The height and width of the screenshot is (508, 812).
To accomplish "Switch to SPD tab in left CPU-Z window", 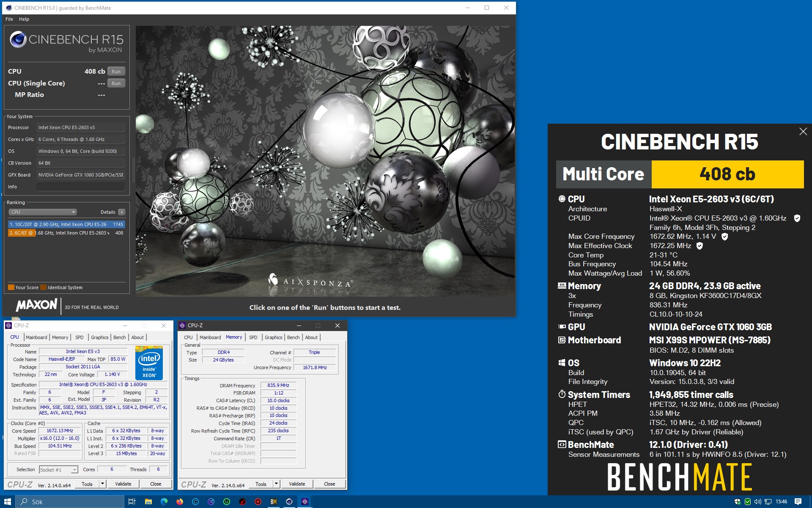I will click(80, 337).
